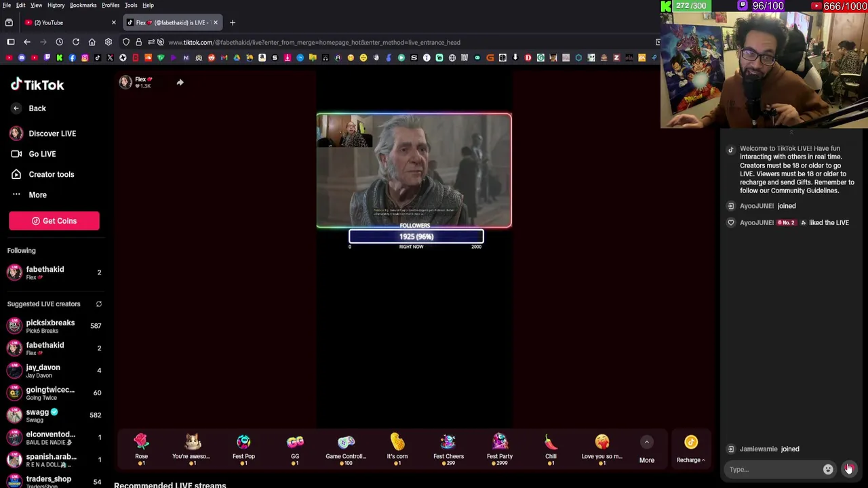868x488 pixels.
Task: Send the Game Controller gift
Action: 346,449
